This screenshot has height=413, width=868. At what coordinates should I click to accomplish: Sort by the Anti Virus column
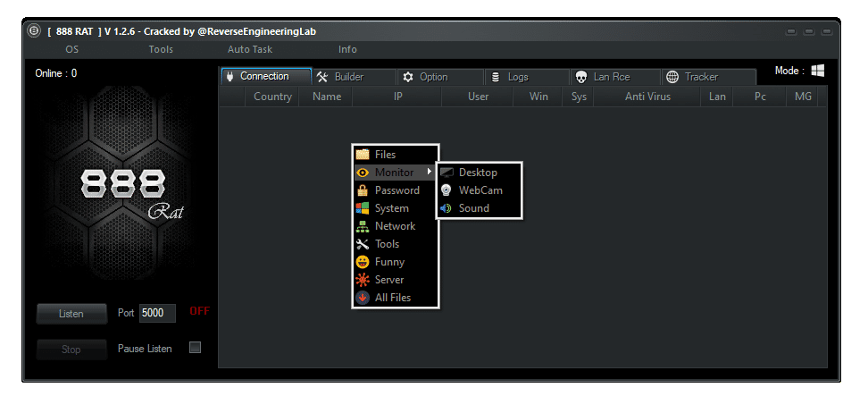(647, 97)
